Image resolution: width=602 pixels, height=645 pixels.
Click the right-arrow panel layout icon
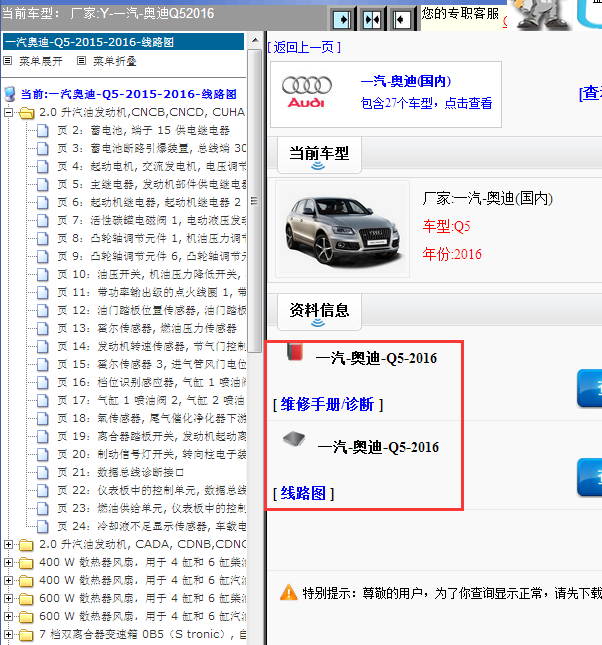coord(342,19)
